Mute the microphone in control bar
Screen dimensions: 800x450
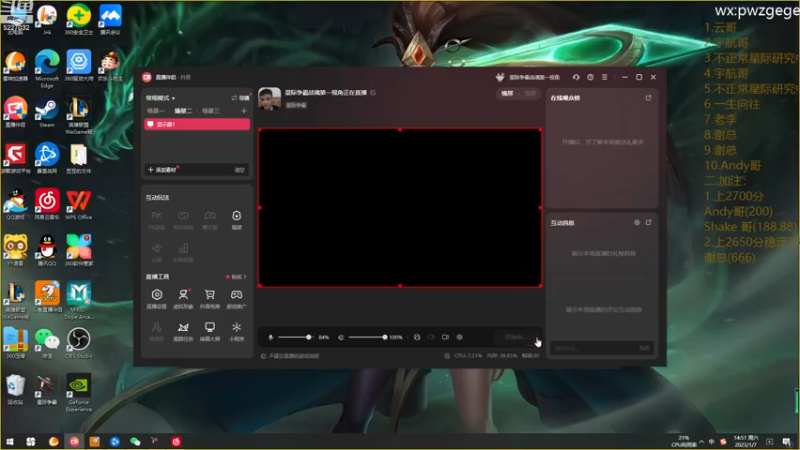click(271, 337)
